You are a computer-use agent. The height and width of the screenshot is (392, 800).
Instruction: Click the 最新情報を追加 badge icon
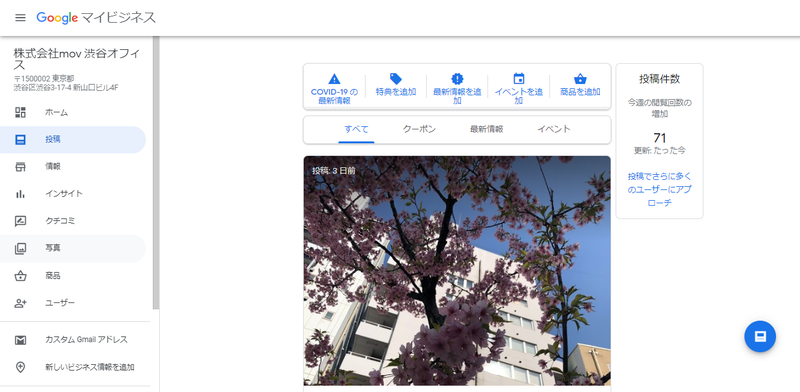[457, 79]
